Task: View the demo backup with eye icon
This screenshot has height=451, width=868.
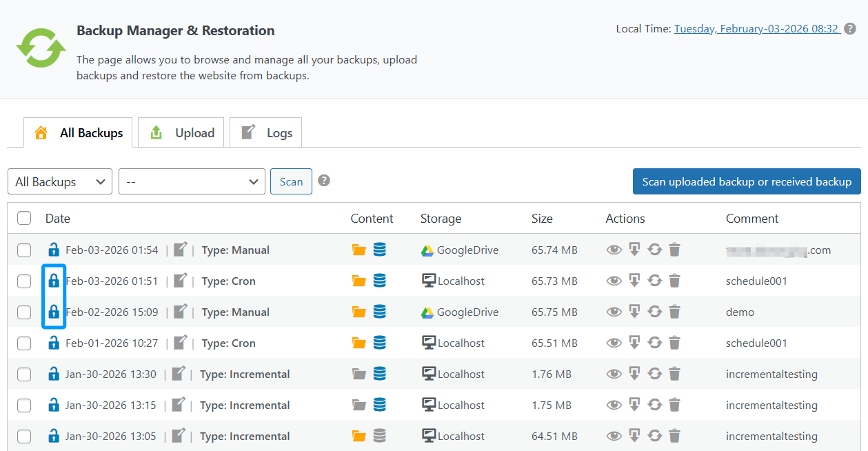Action: coord(614,312)
